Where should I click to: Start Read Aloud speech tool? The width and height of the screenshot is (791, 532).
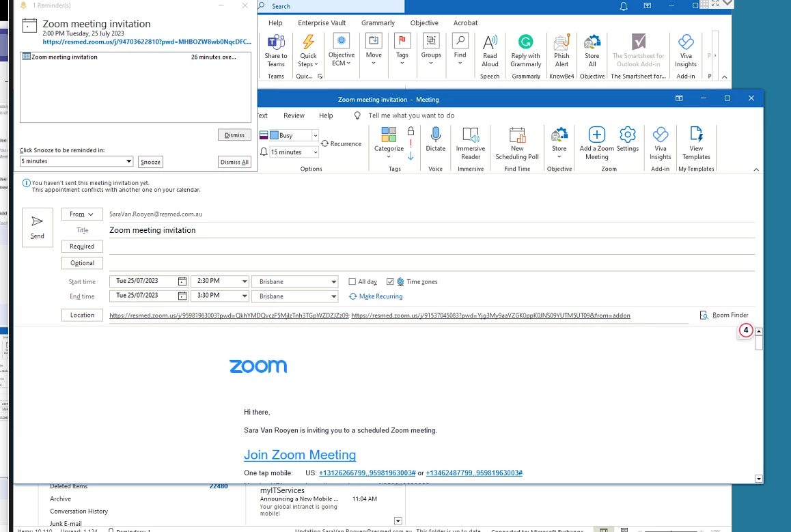click(490, 51)
